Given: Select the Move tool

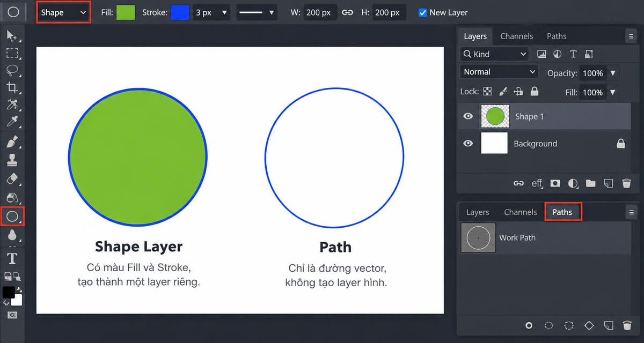Looking at the screenshot, I should tap(12, 36).
